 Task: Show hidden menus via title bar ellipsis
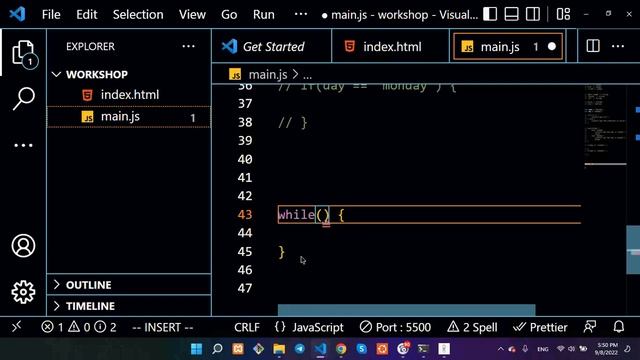click(x=301, y=14)
